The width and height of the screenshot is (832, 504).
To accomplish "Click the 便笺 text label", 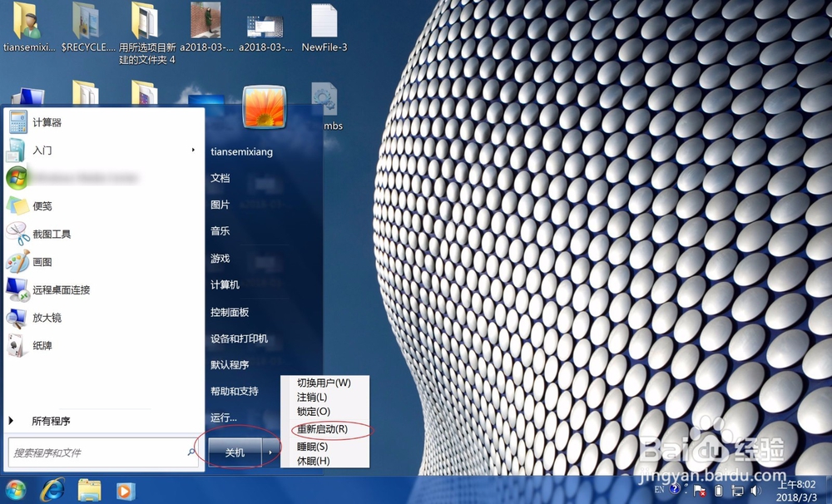I will coord(42,206).
